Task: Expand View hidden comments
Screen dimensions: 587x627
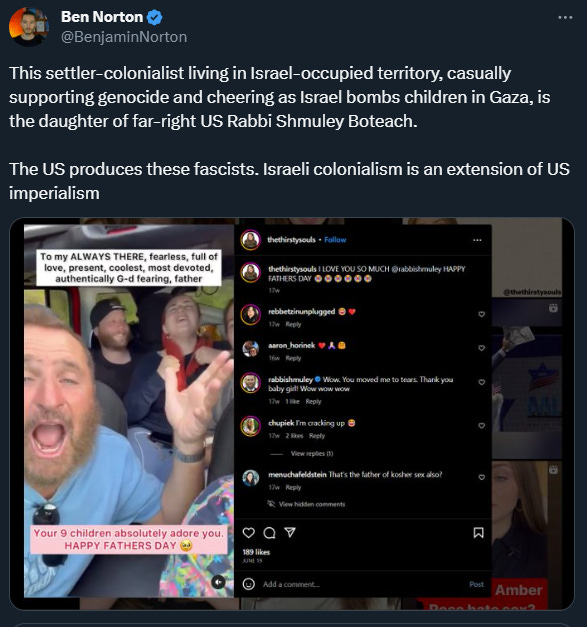Action: click(x=312, y=504)
